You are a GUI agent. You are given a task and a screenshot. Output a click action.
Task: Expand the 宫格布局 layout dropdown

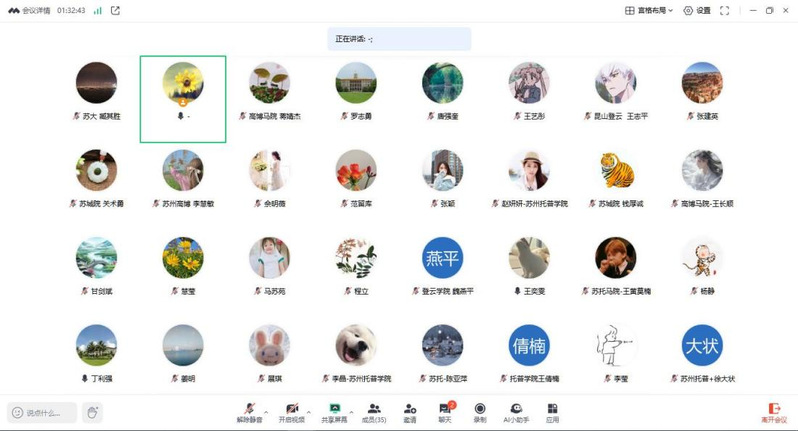(649, 11)
